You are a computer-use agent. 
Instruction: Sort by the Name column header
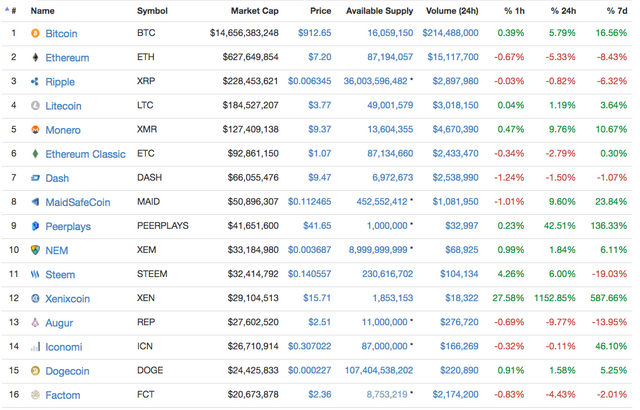42,11
